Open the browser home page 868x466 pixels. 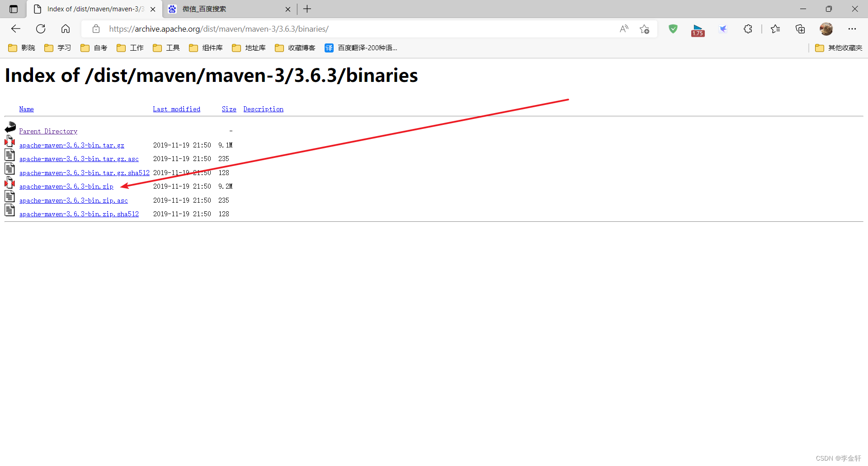65,29
